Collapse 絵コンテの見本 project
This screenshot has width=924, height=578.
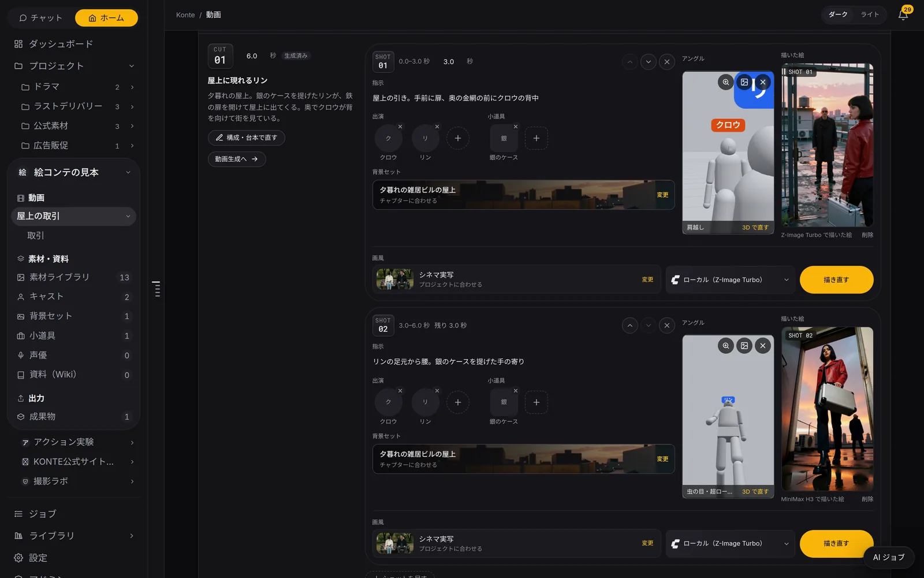[x=128, y=172]
